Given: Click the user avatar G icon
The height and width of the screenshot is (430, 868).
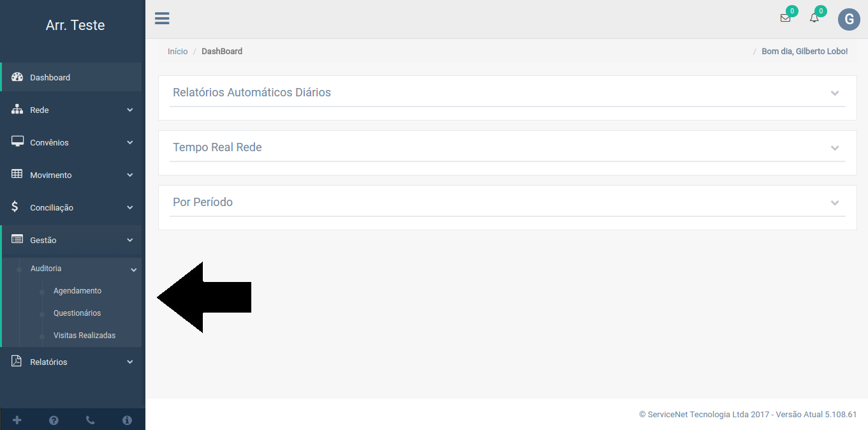Looking at the screenshot, I should 848,20.
